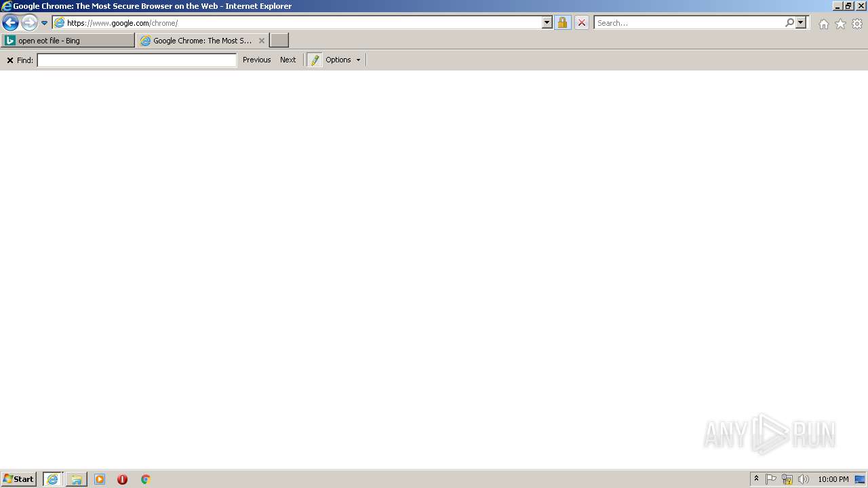Image resolution: width=868 pixels, height=488 pixels.
Task: Show hidden system tray icons
Action: click(757, 479)
